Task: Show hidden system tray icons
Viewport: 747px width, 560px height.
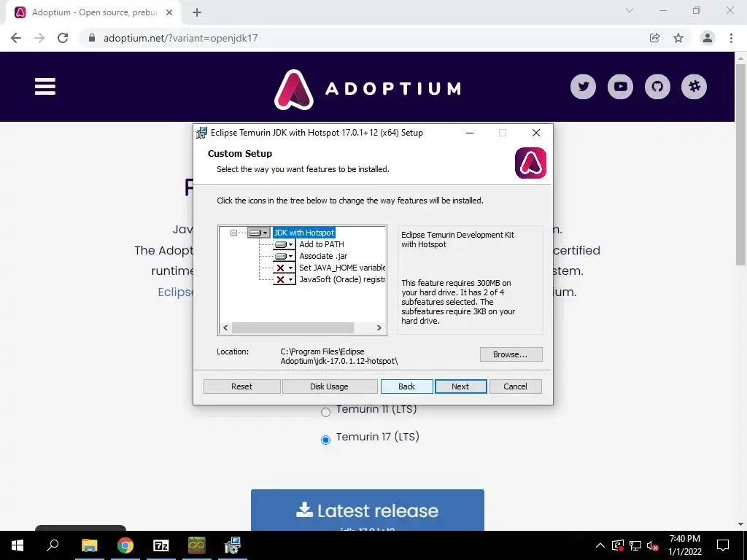Action: tap(600, 545)
